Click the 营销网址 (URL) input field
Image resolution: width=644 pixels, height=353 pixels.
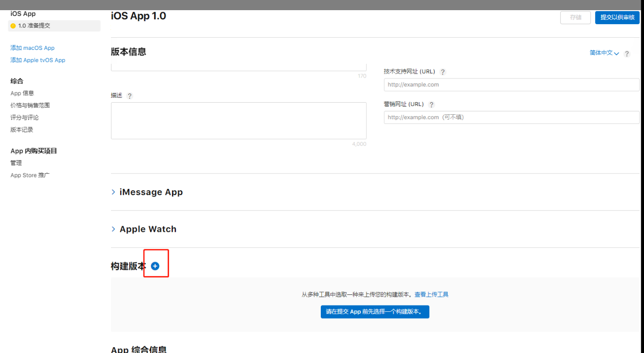[x=512, y=117]
